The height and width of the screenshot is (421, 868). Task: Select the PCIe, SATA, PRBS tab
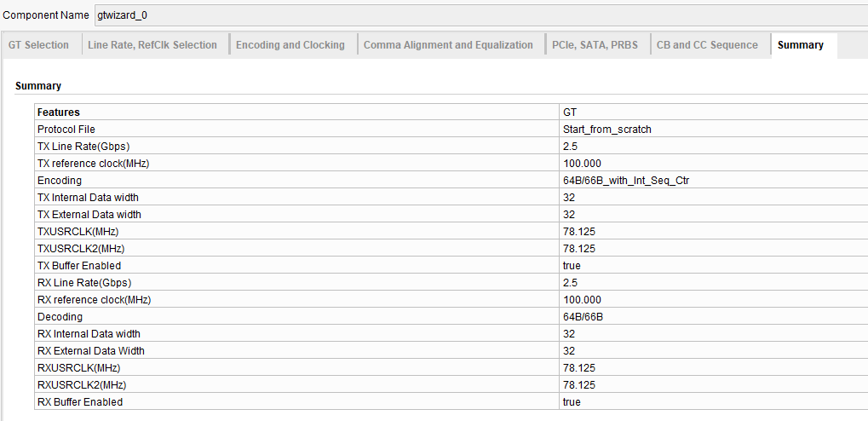595,45
